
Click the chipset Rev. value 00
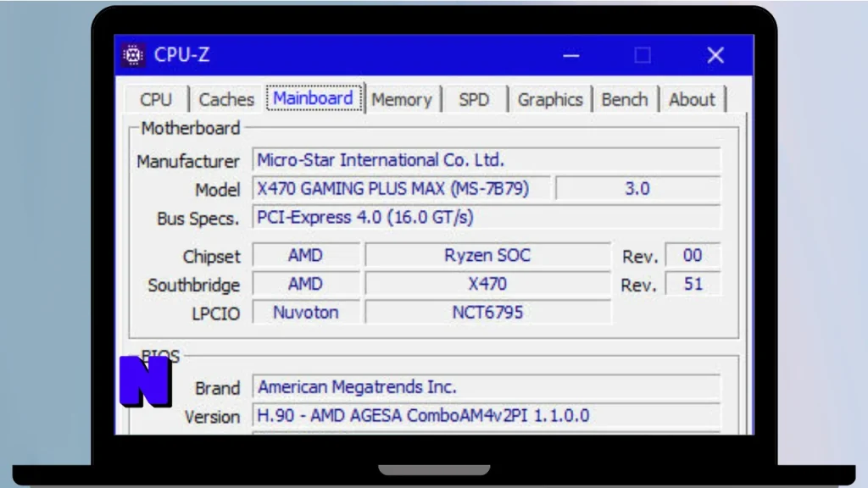692,256
